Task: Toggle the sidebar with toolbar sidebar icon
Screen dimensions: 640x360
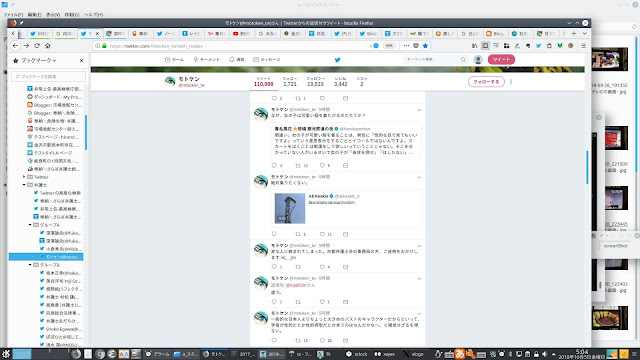Action: (485, 46)
